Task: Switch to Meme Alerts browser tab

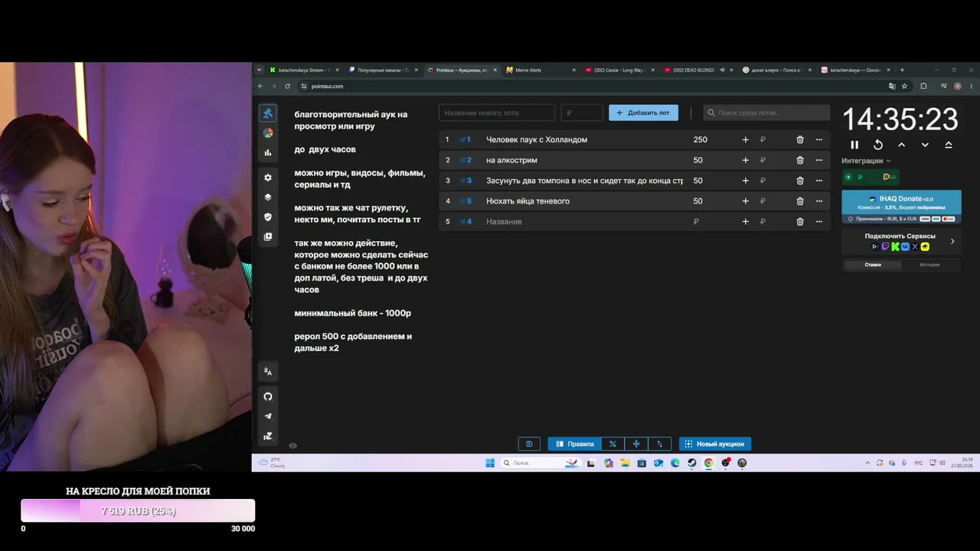Action: pos(539,70)
